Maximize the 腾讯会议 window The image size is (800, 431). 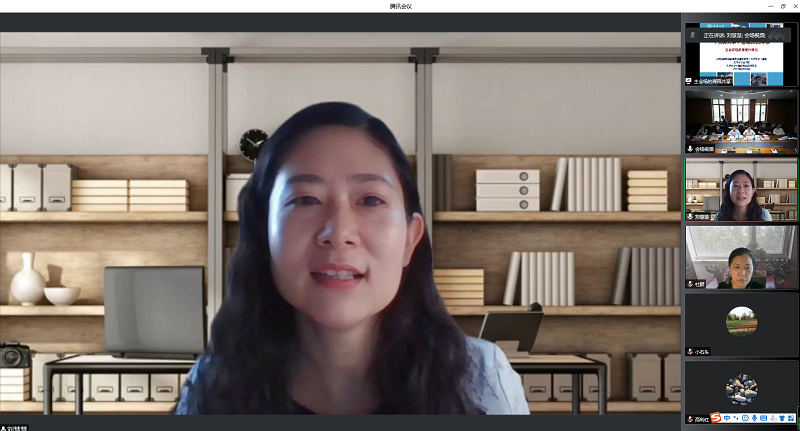pos(783,6)
